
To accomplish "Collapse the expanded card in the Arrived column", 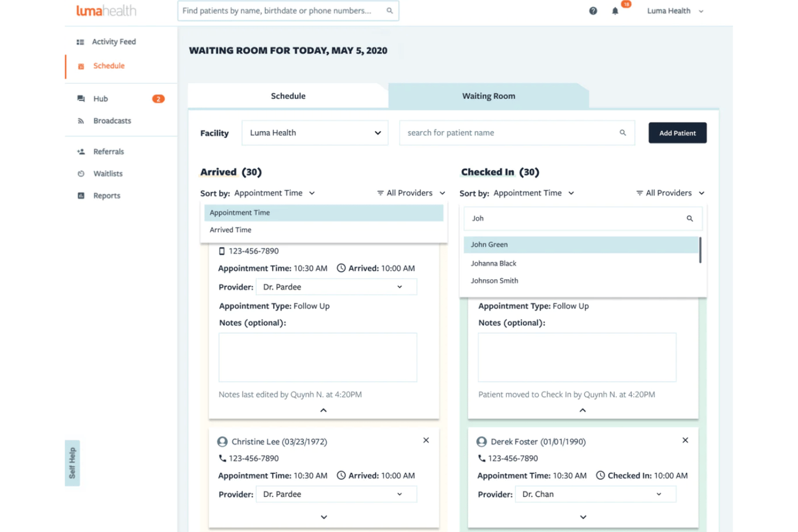I will click(324, 410).
